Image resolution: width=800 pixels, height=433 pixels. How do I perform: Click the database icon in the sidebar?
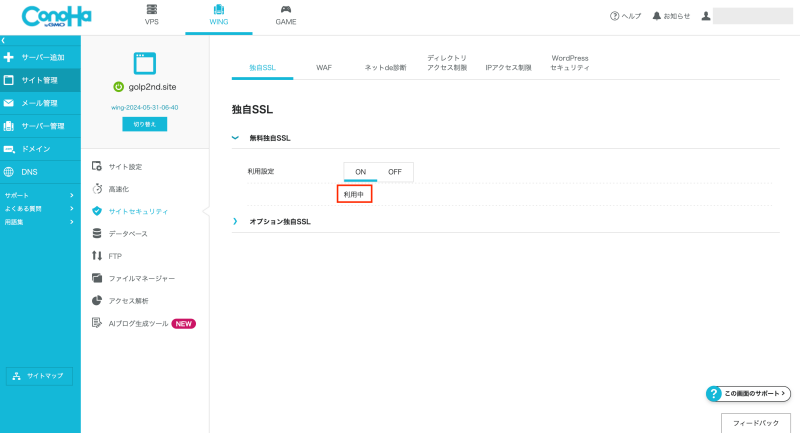(97, 233)
